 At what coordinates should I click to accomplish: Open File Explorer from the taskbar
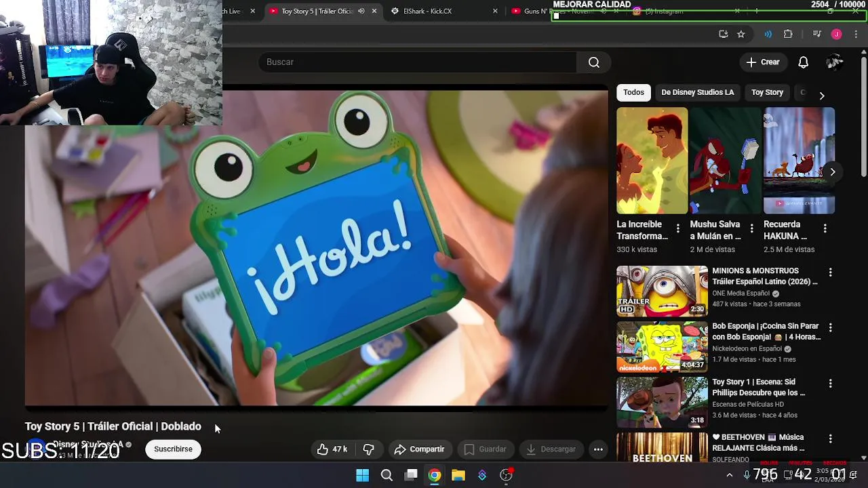point(458,475)
